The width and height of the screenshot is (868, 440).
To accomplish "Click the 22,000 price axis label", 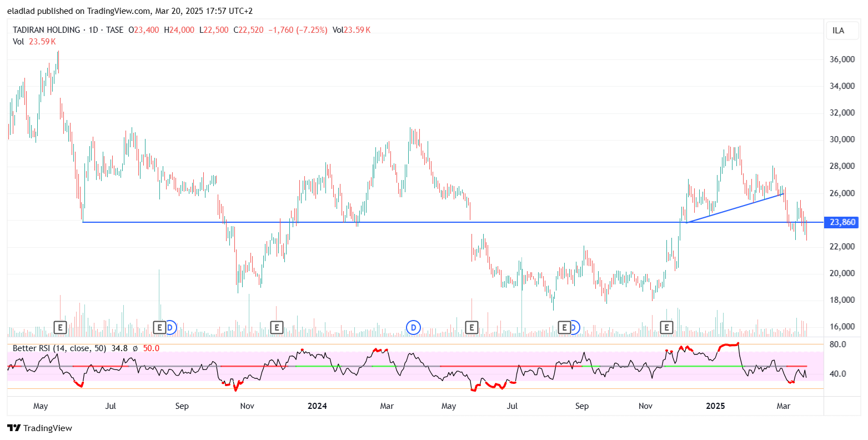I will tap(842, 247).
